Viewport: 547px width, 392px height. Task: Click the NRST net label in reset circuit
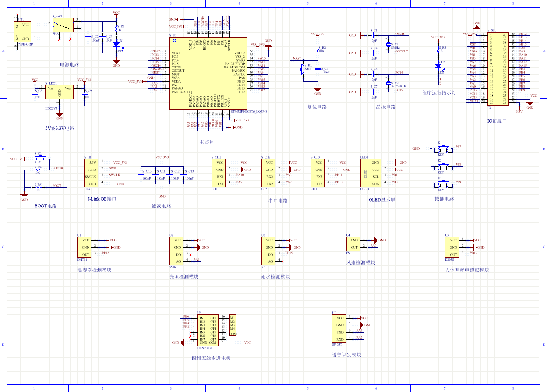pyautogui.click(x=297, y=59)
